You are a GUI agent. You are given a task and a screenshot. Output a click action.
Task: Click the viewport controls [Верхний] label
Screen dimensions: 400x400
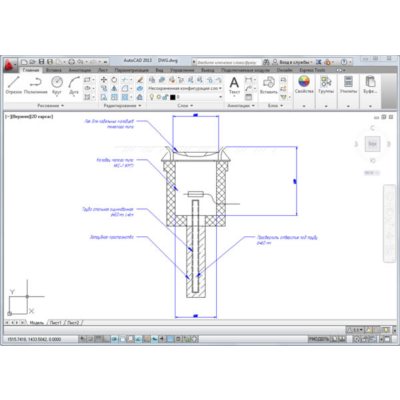(x=20, y=117)
